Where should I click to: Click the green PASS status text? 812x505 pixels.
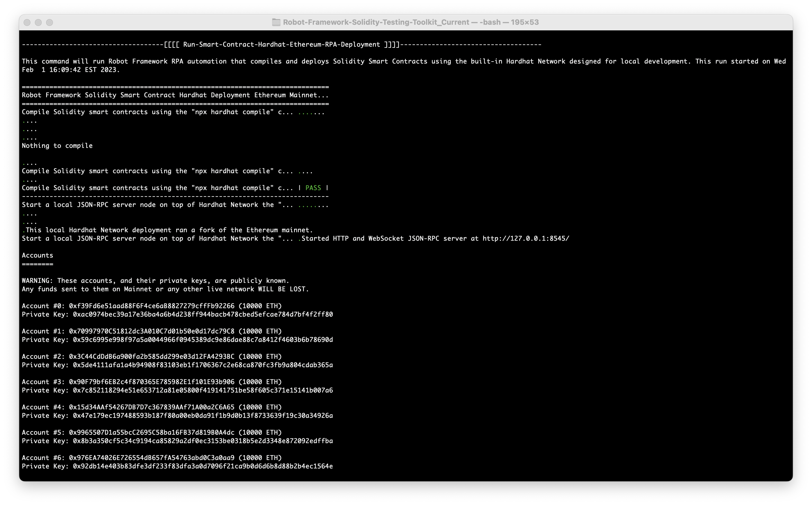(313, 188)
